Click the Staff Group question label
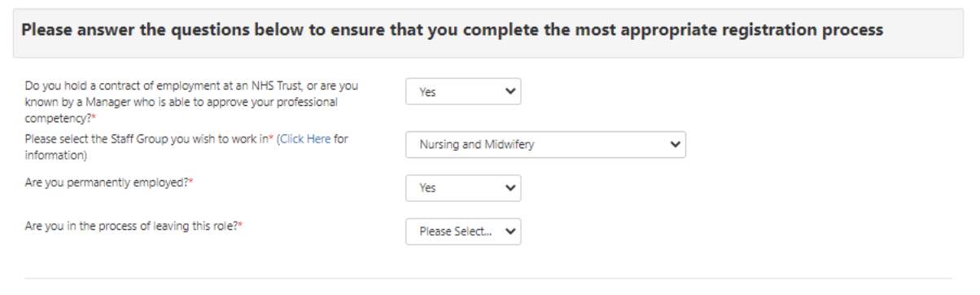This screenshot has height=295, width=980. (186, 147)
